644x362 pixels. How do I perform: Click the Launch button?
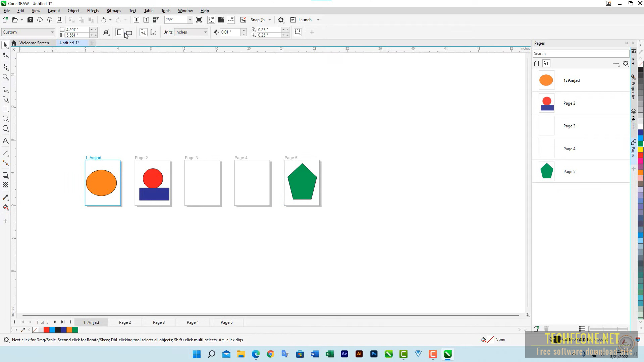(305, 19)
